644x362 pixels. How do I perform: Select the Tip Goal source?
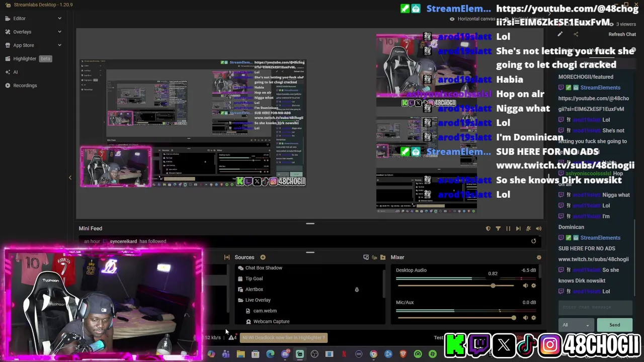pos(254,279)
